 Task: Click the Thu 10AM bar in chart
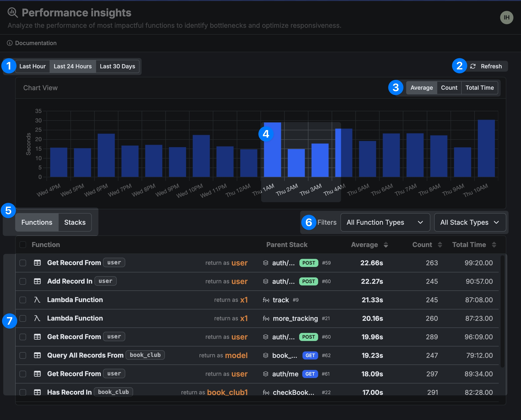pos(486,148)
